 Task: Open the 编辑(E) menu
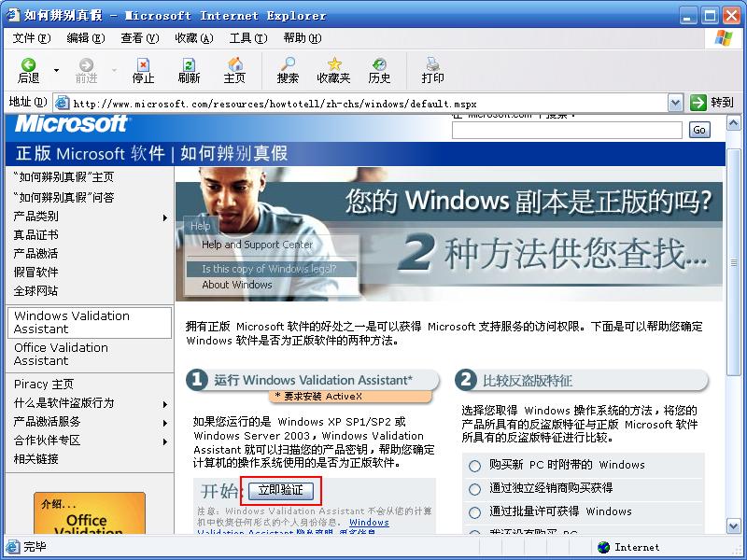pyautogui.click(x=86, y=38)
